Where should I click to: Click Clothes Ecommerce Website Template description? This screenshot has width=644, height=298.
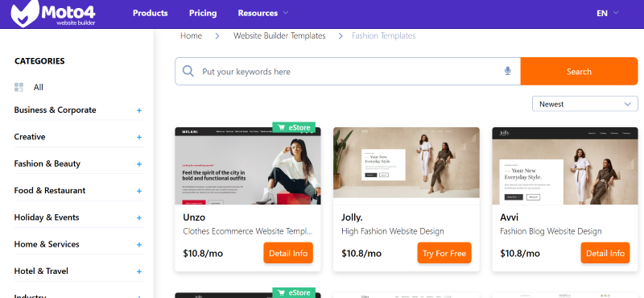(x=248, y=231)
